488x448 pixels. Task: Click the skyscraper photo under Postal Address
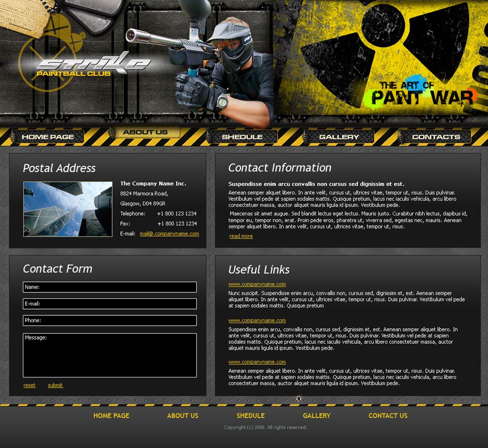click(x=68, y=209)
